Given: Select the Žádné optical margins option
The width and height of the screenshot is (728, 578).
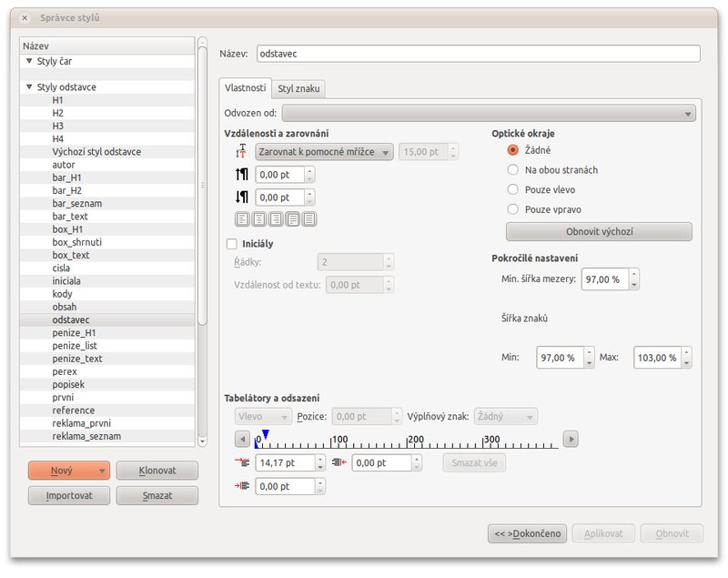Looking at the screenshot, I should click(x=512, y=150).
